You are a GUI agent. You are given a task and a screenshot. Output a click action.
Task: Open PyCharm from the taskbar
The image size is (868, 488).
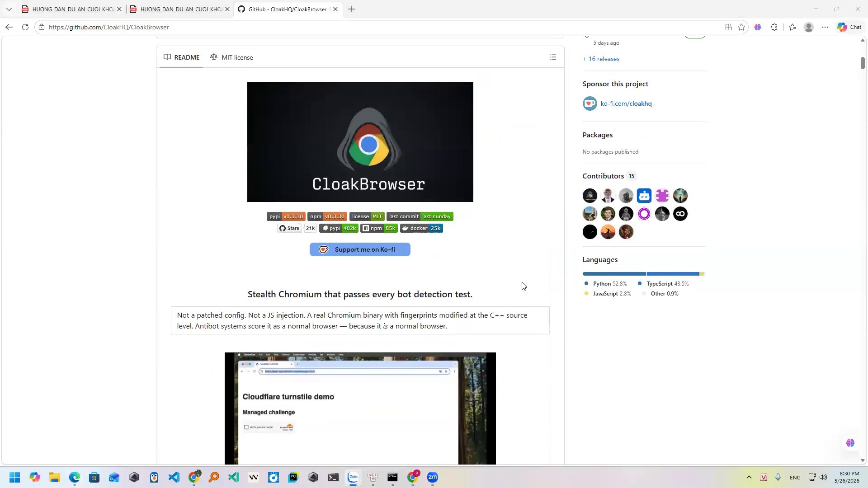(x=293, y=477)
